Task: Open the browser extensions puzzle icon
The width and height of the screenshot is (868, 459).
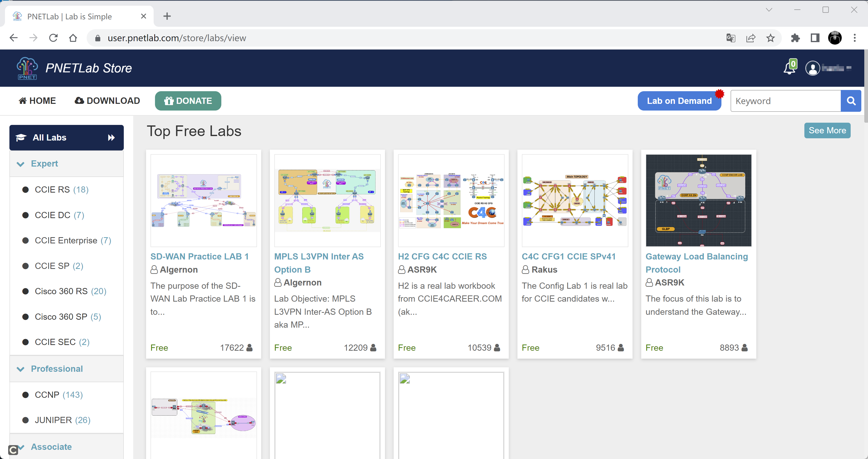Action: [x=795, y=38]
